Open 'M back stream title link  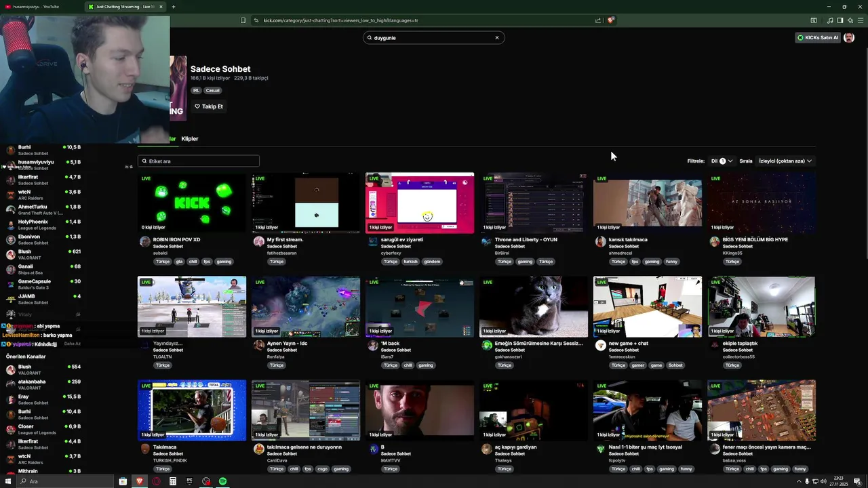tap(391, 344)
